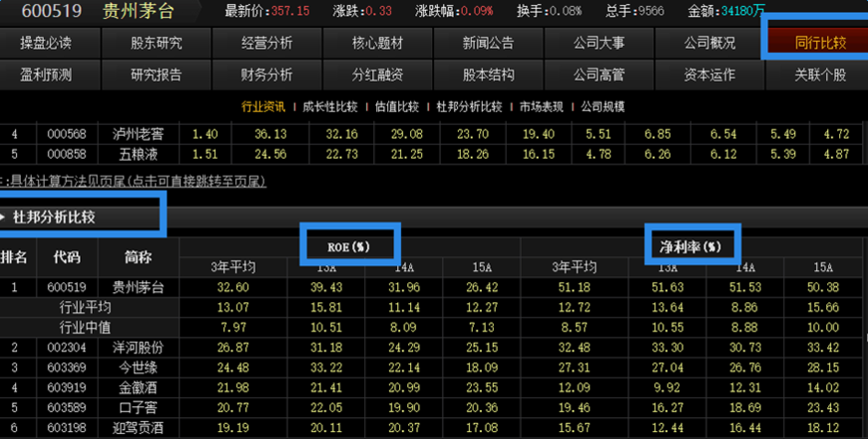This screenshot has height=439, width=868.
Task: Select 口子窖 row name
Action: 138,408
